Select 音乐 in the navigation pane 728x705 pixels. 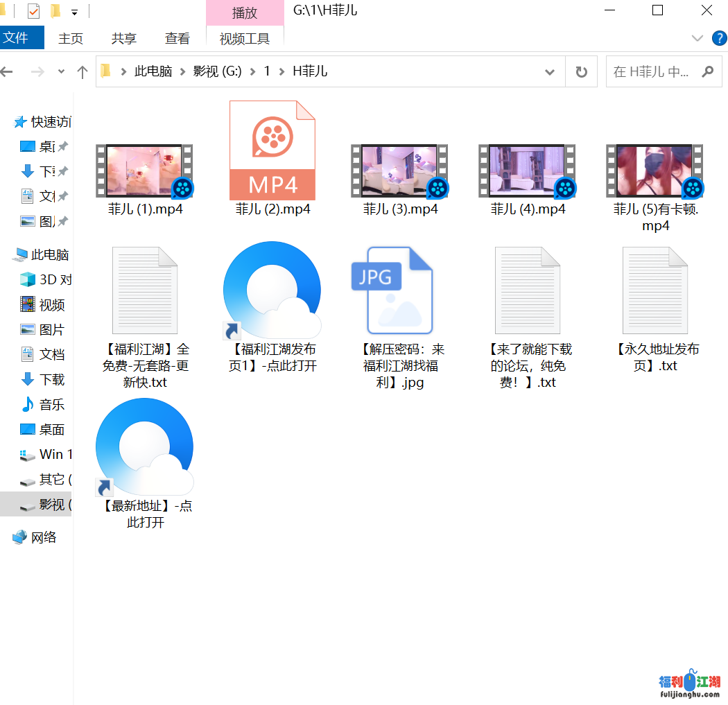pyautogui.click(x=51, y=404)
